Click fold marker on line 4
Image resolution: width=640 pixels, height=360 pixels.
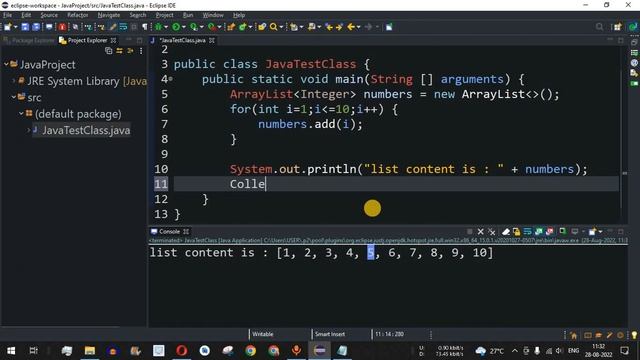click(x=170, y=79)
